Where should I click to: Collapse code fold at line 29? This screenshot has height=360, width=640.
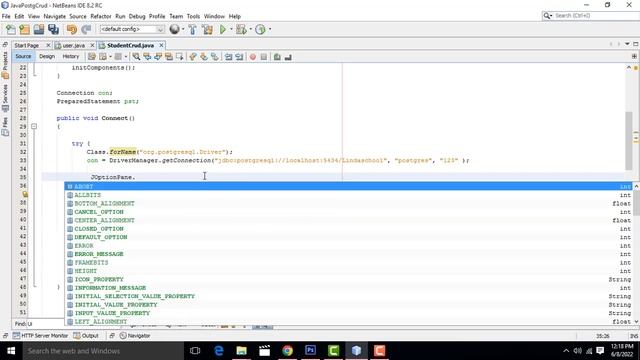point(34,127)
